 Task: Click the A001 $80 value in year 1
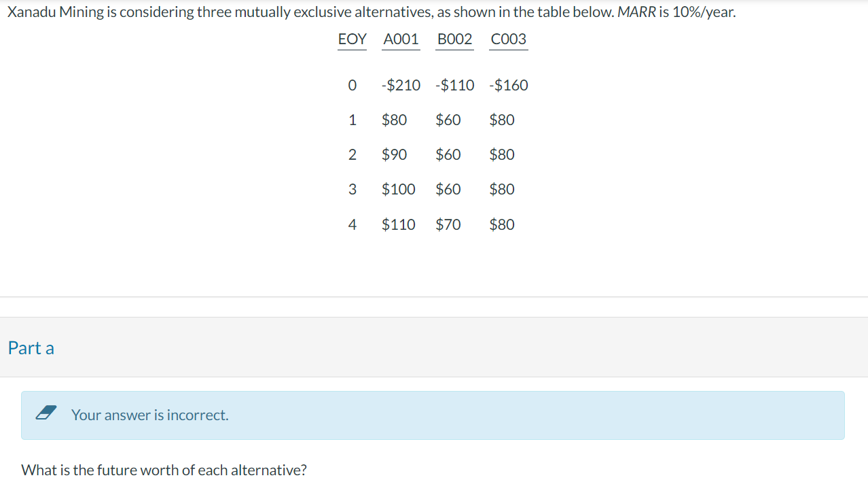click(394, 120)
